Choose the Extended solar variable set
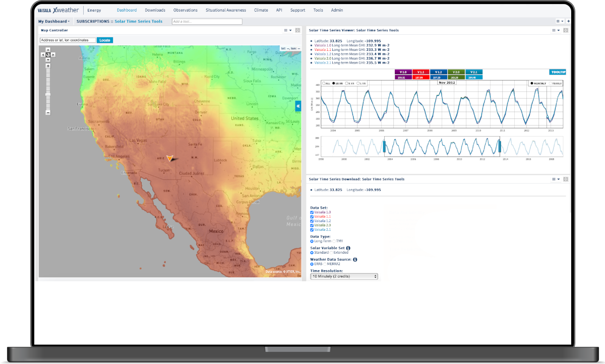Viewport: 605px width, 364px height. pos(331,253)
